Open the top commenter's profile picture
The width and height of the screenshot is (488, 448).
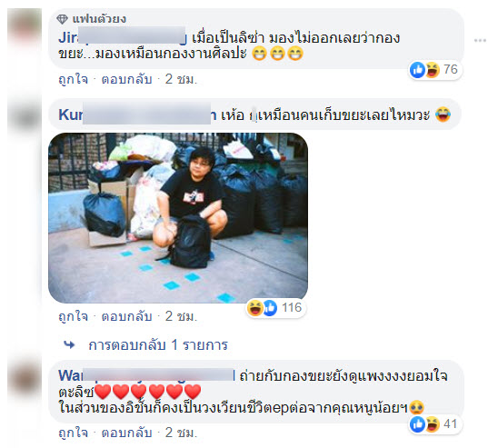(25, 28)
